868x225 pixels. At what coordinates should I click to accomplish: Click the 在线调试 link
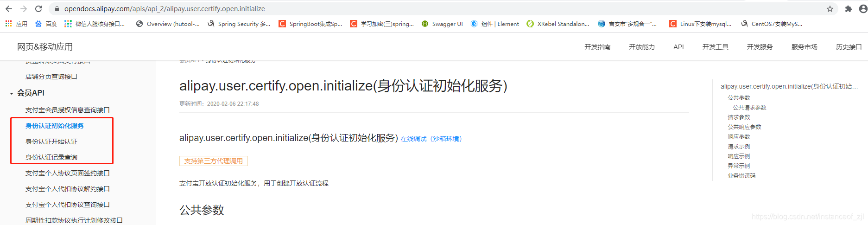pyautogui.click(x=413, y=139)
